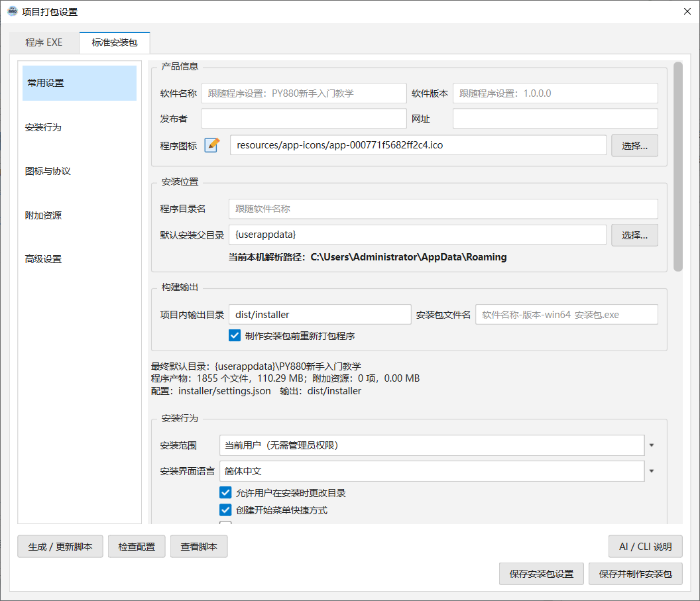The image size is (700, 601).
Task: Click 项目内输出目录 field dist/installer
Action: [320, 315]
